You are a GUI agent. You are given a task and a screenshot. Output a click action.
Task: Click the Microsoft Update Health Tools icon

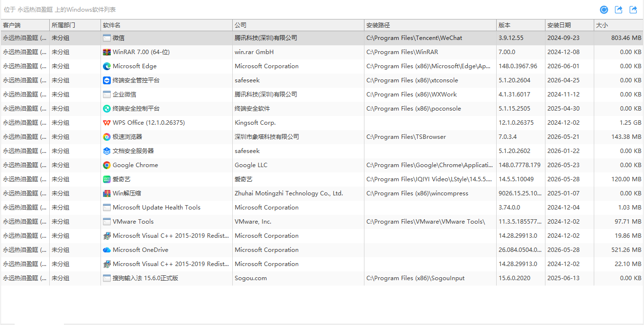coord(107,208)
